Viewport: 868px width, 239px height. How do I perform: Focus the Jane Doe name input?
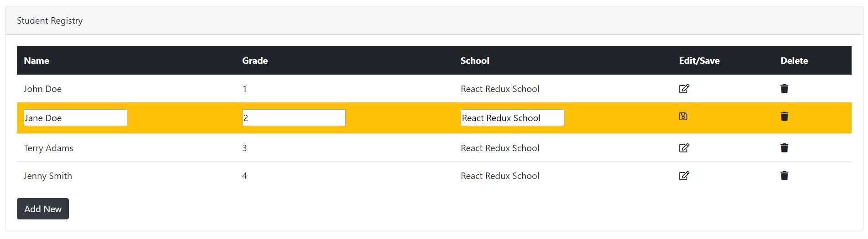tap(75, 117)
